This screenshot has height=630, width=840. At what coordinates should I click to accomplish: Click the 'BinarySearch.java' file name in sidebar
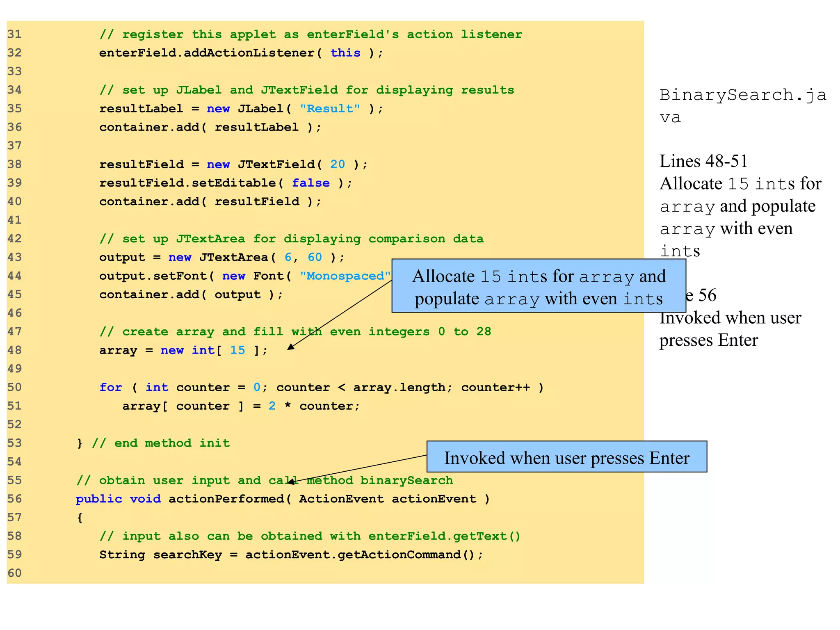click(x=743, y=106)
